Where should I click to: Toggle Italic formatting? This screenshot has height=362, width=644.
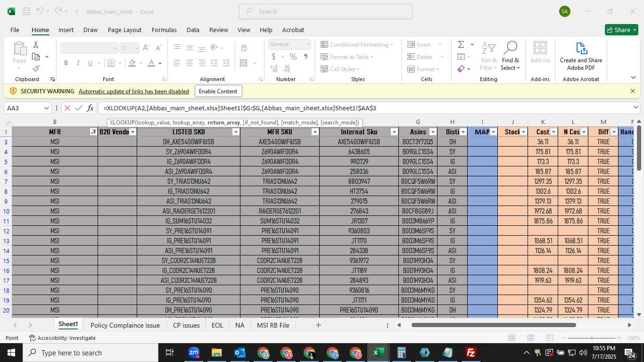pos(78,63)
